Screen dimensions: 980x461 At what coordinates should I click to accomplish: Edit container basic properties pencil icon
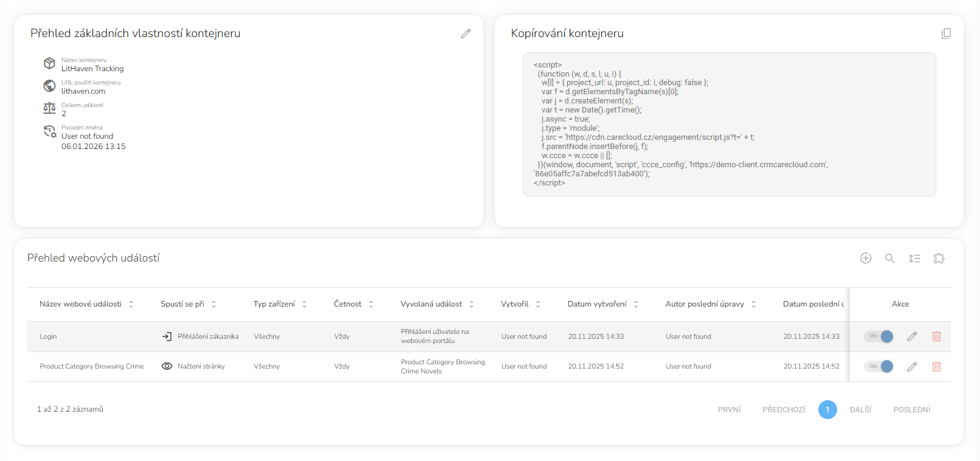click(x=466, y=33)
